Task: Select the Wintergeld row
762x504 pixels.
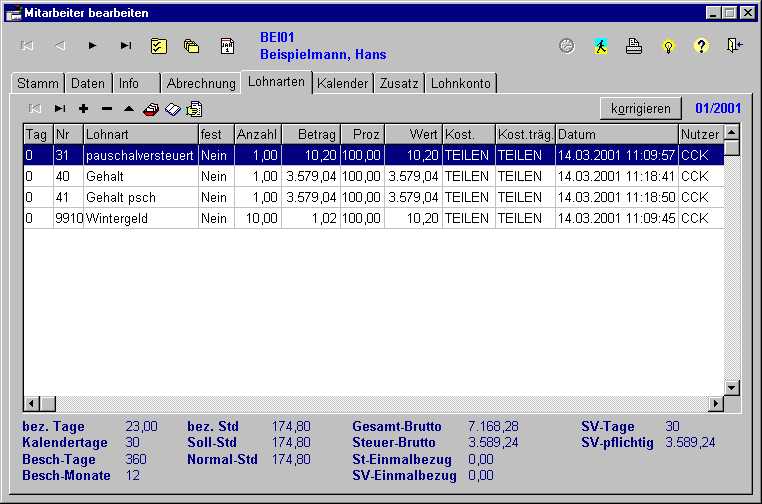Action: (140, 218)
